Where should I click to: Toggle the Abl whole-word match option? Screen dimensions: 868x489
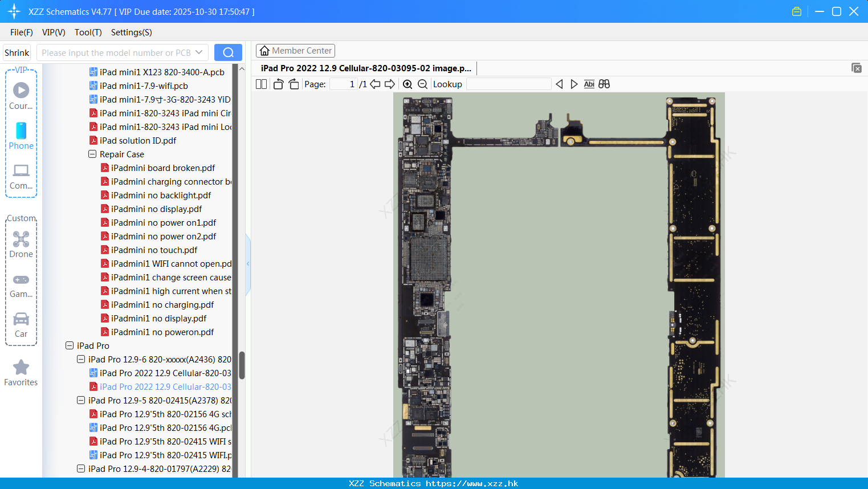click(589, 84)
